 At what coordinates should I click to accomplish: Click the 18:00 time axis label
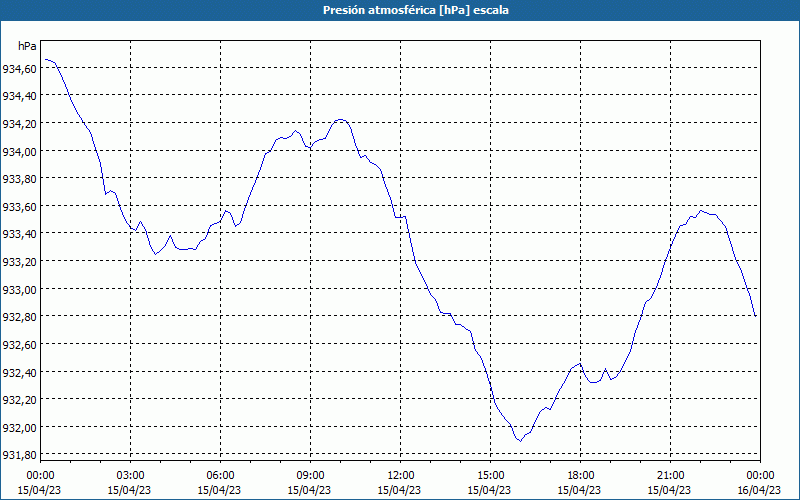581,476
